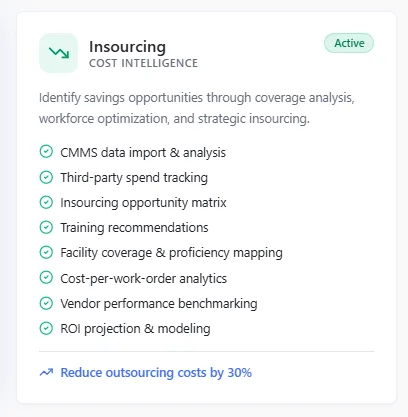Click the Active status badge
Screen dimensions: 408x417
click(x=349, y=43)
